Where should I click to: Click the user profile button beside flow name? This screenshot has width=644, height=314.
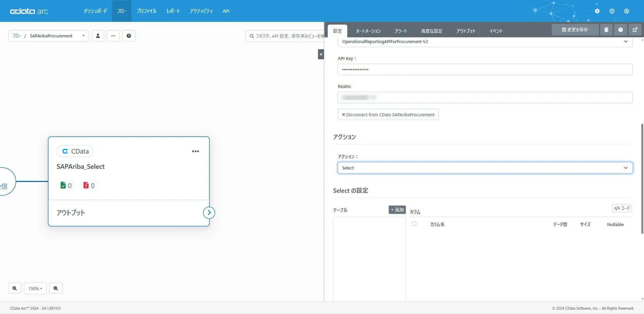coord(98,36)
